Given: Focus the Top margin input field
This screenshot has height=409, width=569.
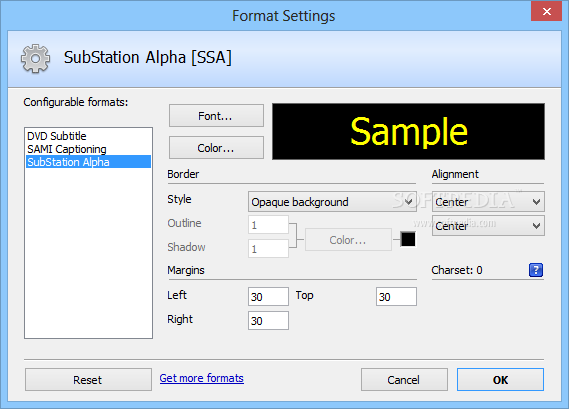Looking at the screenshot, I should 396,296.
